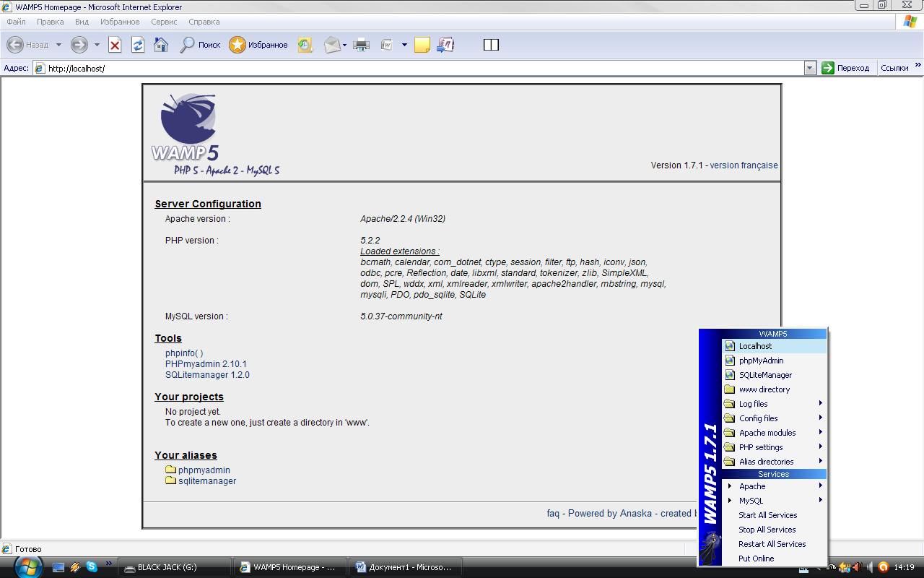The width and height of the screenshot is (924, 578).
Task: Click the split-panel toolbar icon
Action: (491, 45)
